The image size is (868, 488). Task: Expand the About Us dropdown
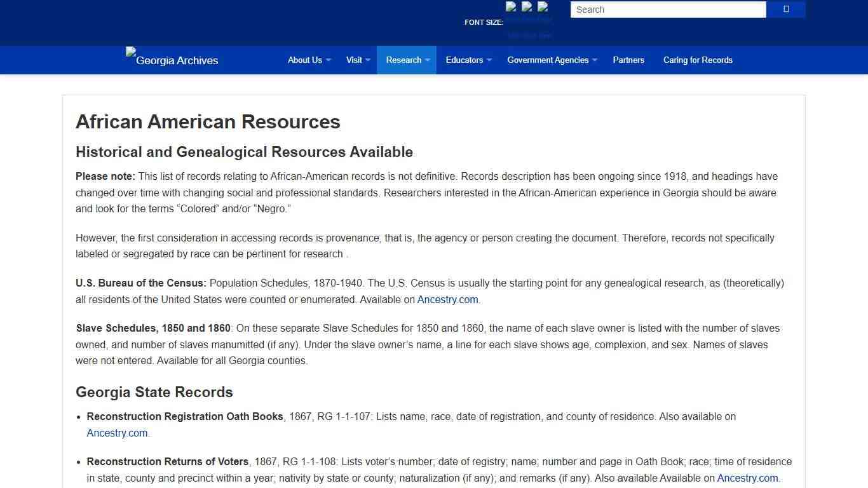[x=328, y=60]
